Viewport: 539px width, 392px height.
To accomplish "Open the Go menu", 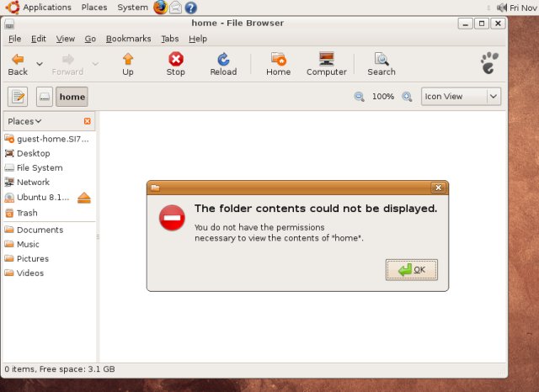I will [x=90, y=39].
